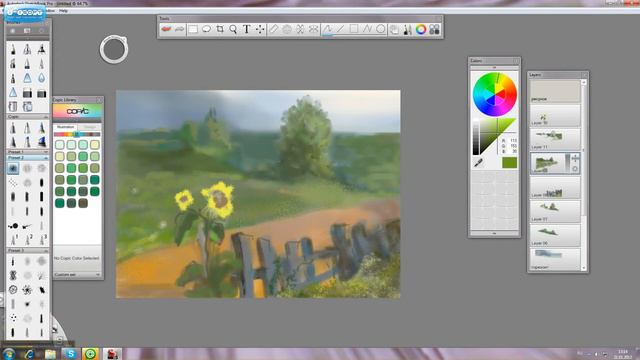Image resolution: width=640 pixels, height=360 pixels.
Task: Select the Zoom magnifier tool
Action: [x=233, y=29]
